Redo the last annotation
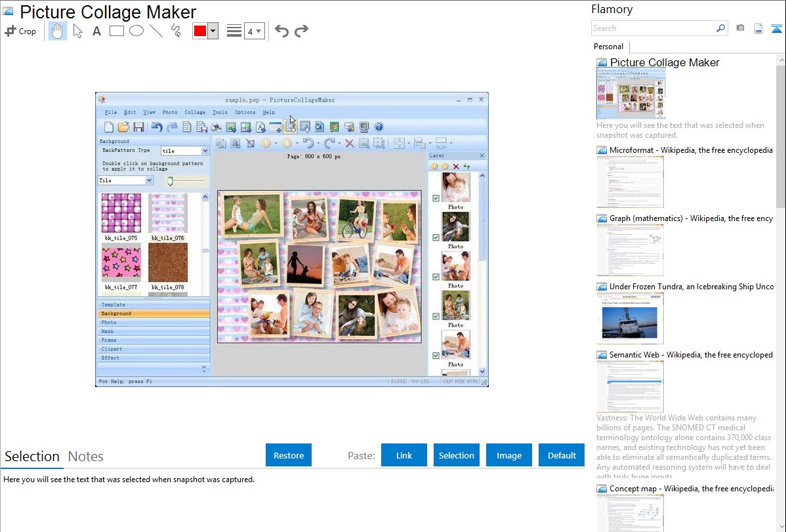786x532 pixels. [301, 31]
